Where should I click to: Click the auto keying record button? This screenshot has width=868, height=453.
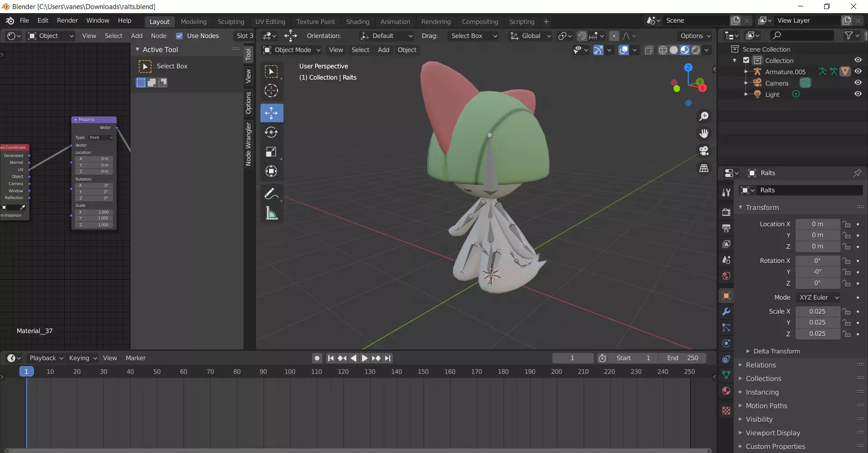pyautogui.click(x=317, y=358)
